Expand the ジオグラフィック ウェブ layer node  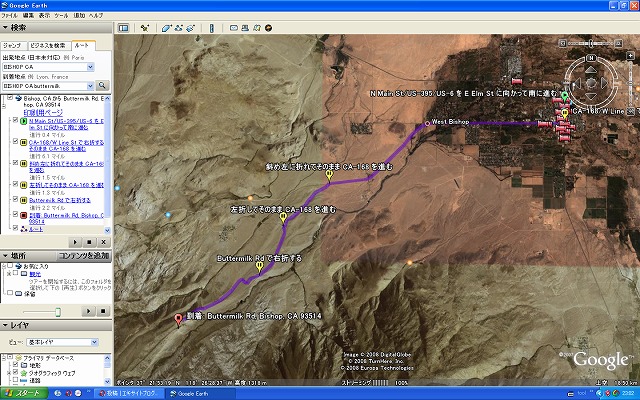click(x=9, y=373)
